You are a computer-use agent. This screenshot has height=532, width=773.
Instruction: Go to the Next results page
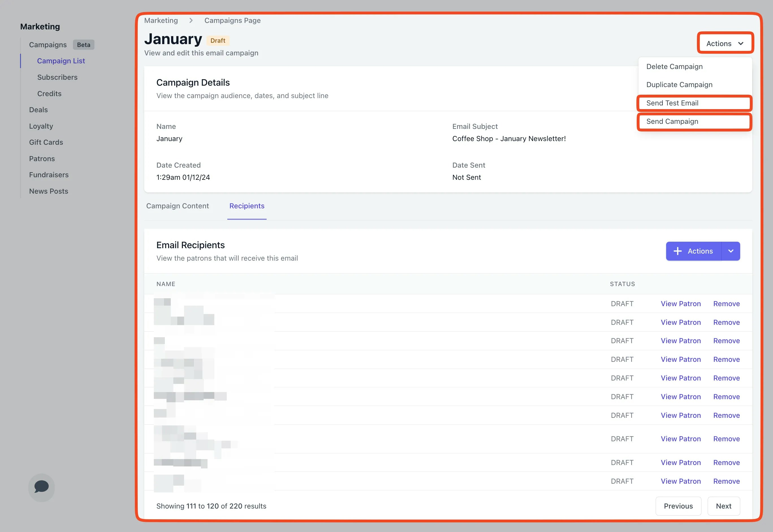pyautogui.click(x=723, y=506)
